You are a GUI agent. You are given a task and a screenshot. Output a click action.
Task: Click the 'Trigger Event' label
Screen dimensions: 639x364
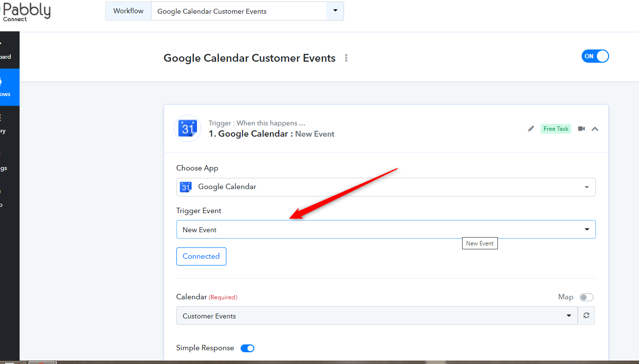point(199,211)
